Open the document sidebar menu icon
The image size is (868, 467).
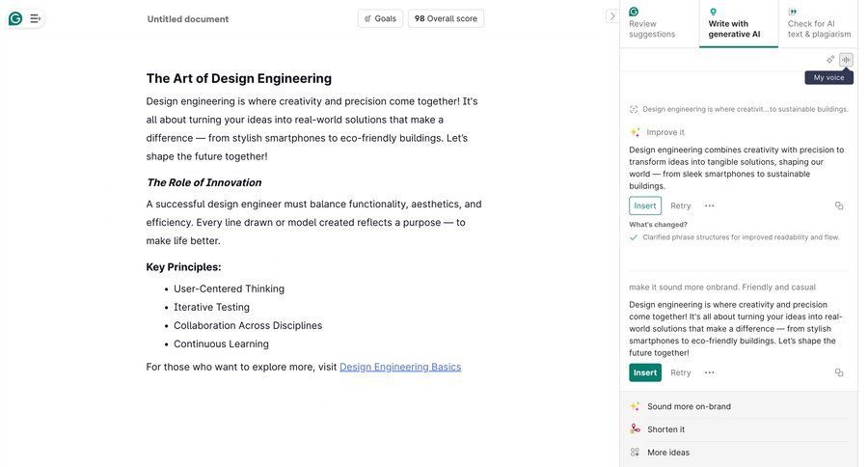(35, 19)
